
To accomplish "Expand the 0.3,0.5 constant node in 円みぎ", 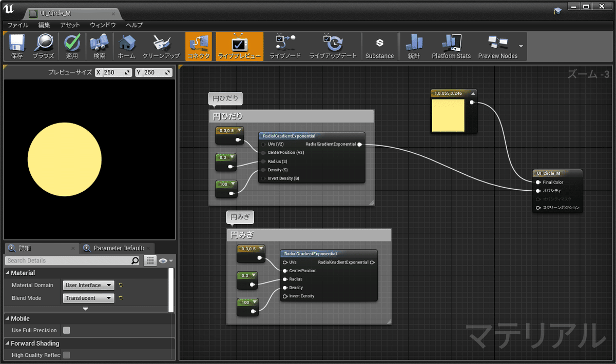I will click(x=260, y=249).
